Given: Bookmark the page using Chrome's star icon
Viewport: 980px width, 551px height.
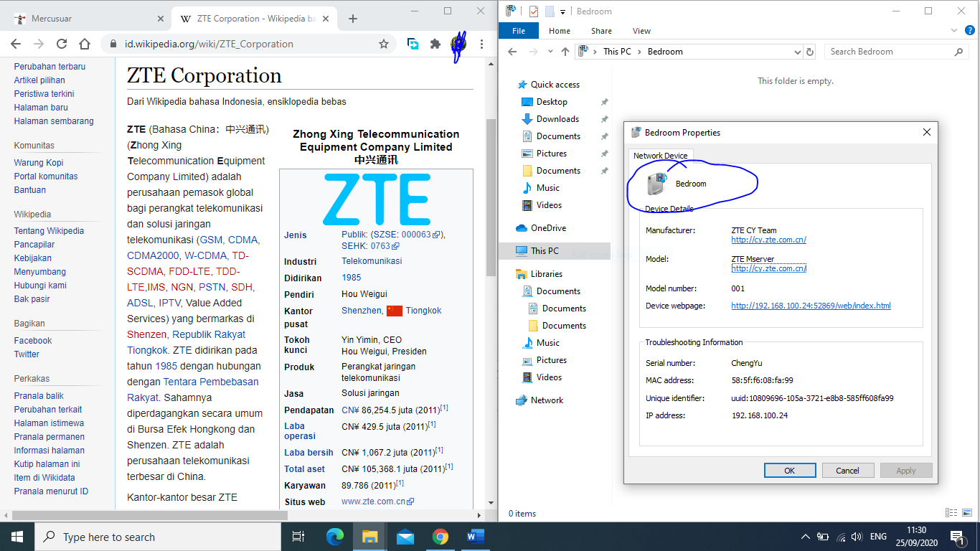Looking at the screenshot, I should [385, 43].
